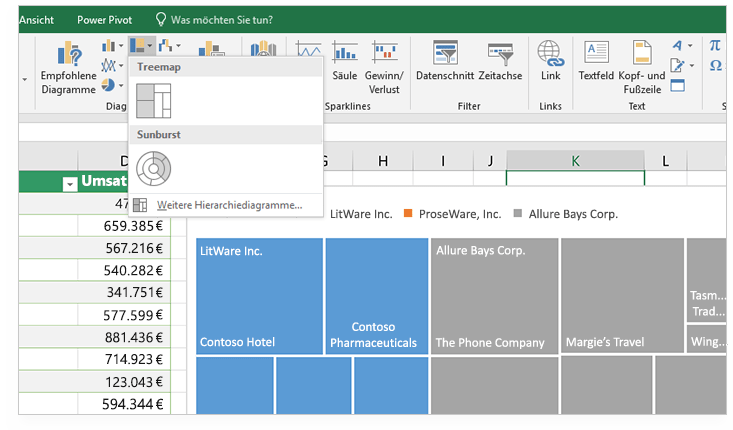Click the cell with 567.216 €
733x430 pixels.
tap(124, 248)
